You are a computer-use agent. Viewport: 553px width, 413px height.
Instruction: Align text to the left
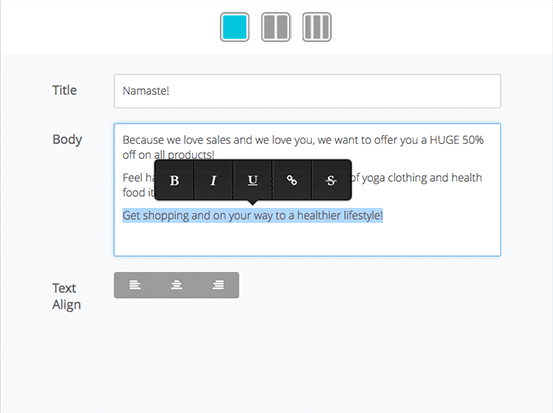point(135,285)
